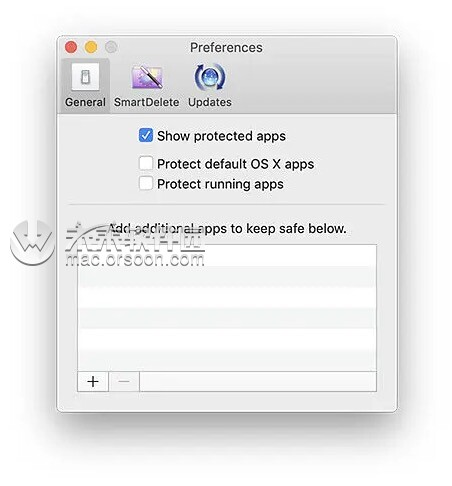Select the Updates globe arrows icon
Image resolution: width=452 pixels, height=486 pixels.
210,77
